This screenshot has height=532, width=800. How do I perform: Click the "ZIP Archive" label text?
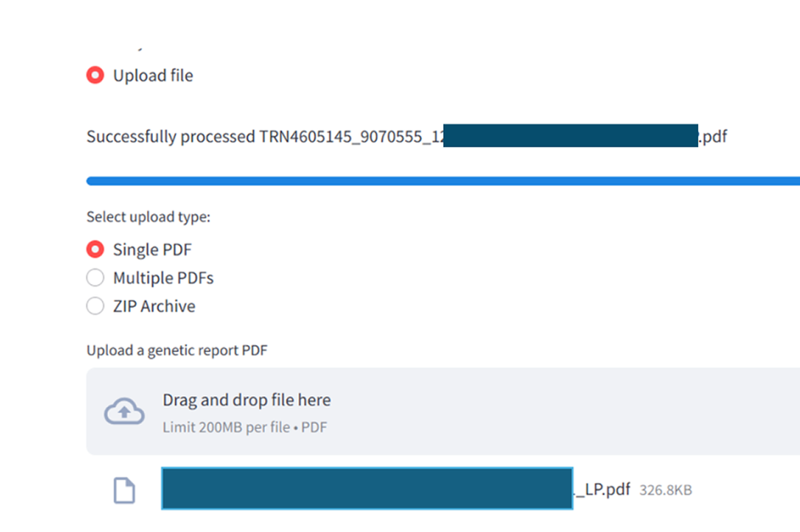(x=154, y=306)
